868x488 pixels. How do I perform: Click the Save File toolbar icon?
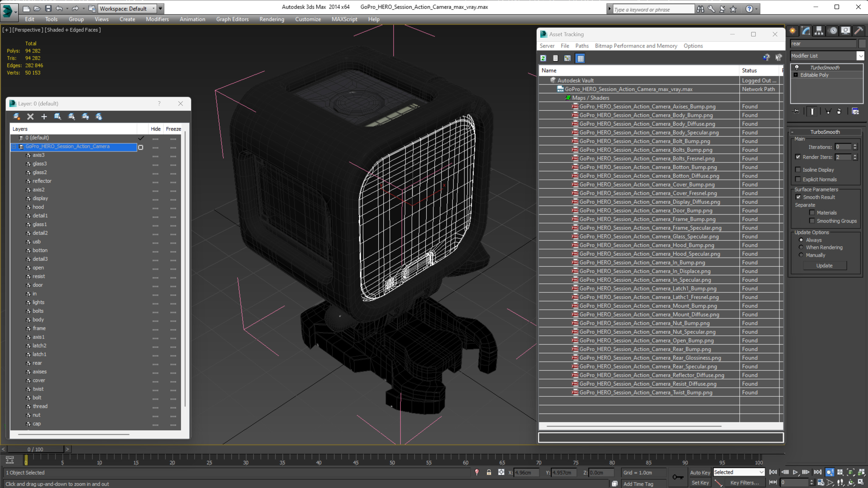click(48, 9)
